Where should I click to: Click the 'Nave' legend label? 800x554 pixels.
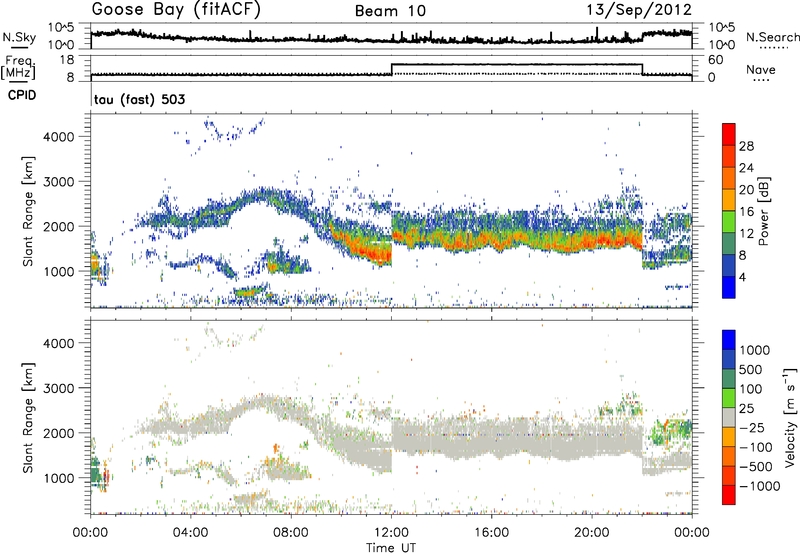pos(761,70)
